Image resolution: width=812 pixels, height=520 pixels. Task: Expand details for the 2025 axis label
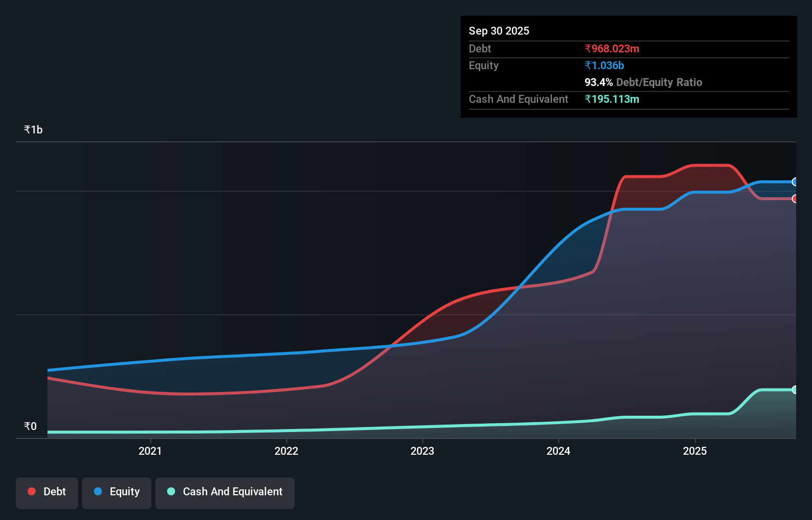coord(695,451)
